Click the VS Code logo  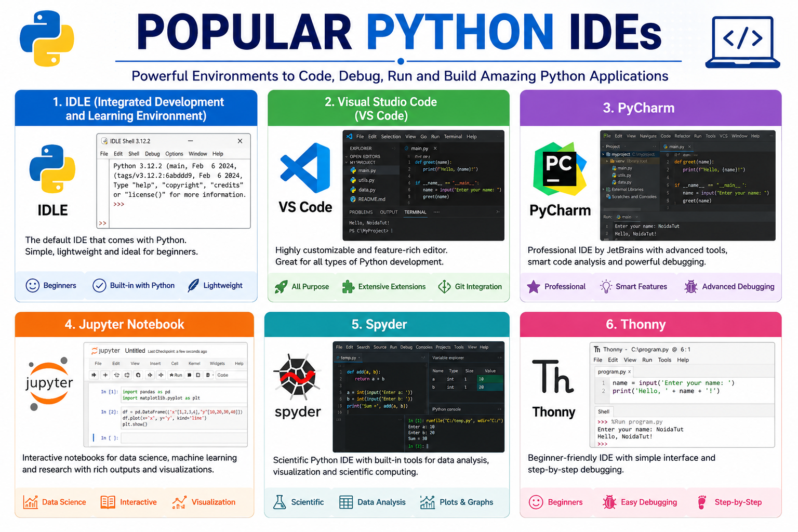(x=305, y=169)
